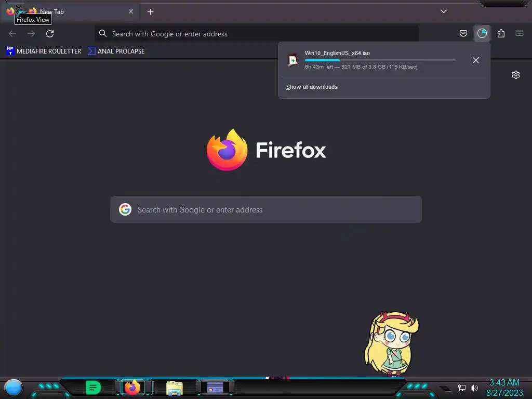Click the download progress bar
The height and width of the screenshot is (399, 532).
380,60
